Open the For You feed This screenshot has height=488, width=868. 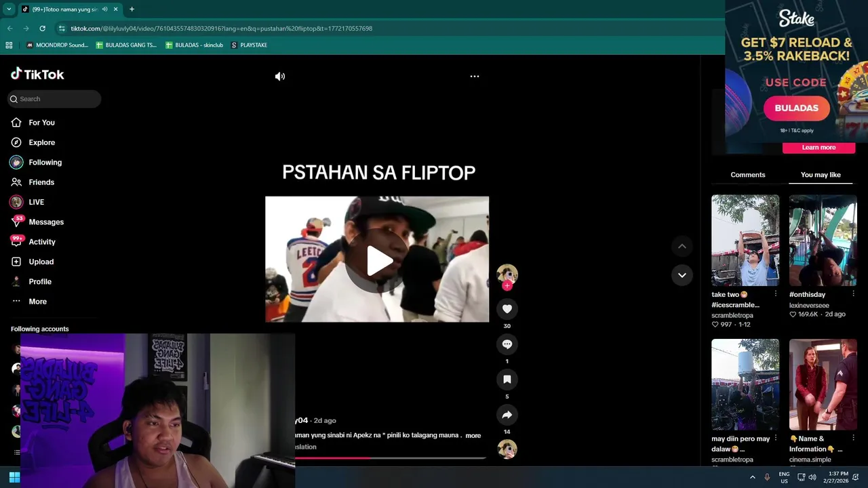[x=41, y=123]
